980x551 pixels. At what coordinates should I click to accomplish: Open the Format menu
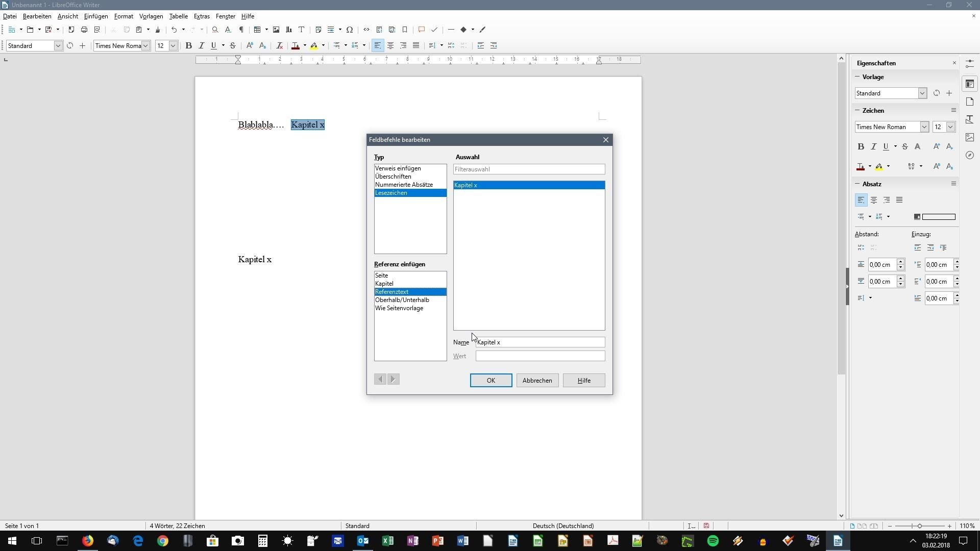click(x=124, y=16)
